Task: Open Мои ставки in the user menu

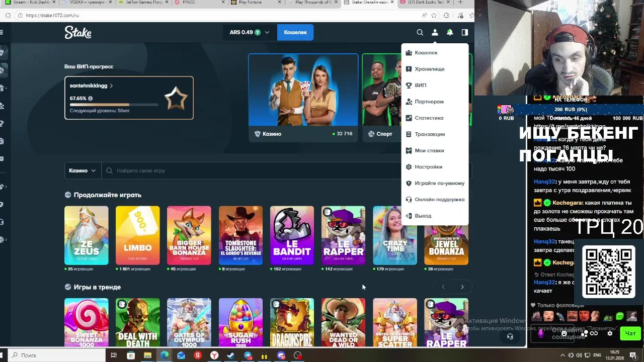Action: (x=435, y=150)
